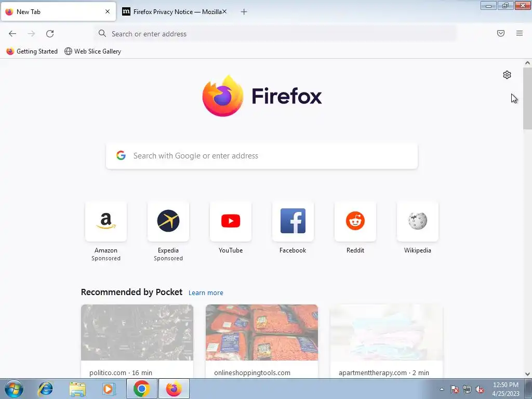
Task: Click the search magnifier in address bar
Action: point(102,33)
